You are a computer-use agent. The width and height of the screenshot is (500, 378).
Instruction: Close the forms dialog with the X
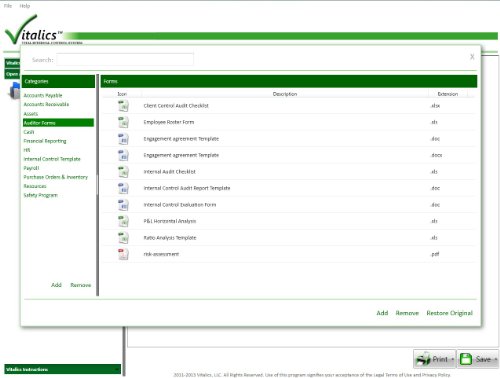472,57
